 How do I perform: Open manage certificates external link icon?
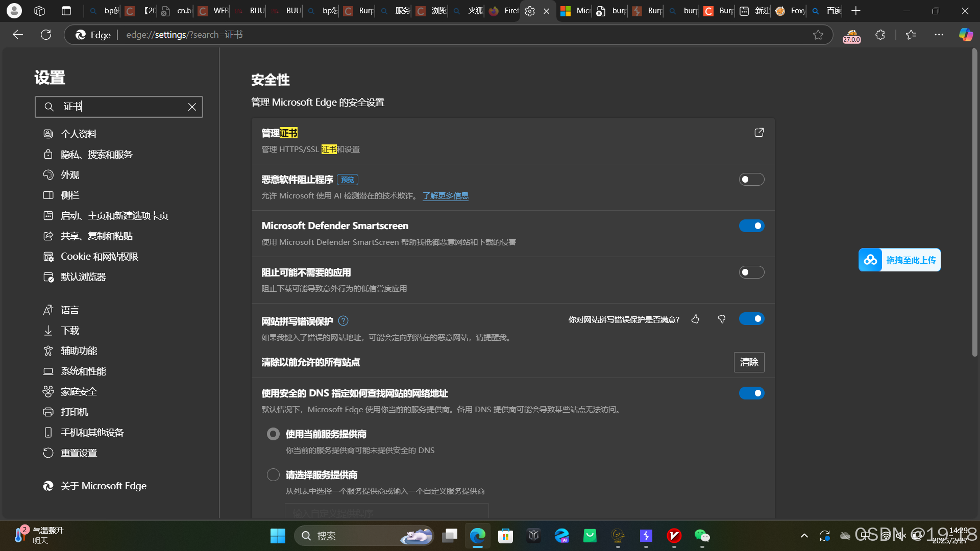click(759, 133)
